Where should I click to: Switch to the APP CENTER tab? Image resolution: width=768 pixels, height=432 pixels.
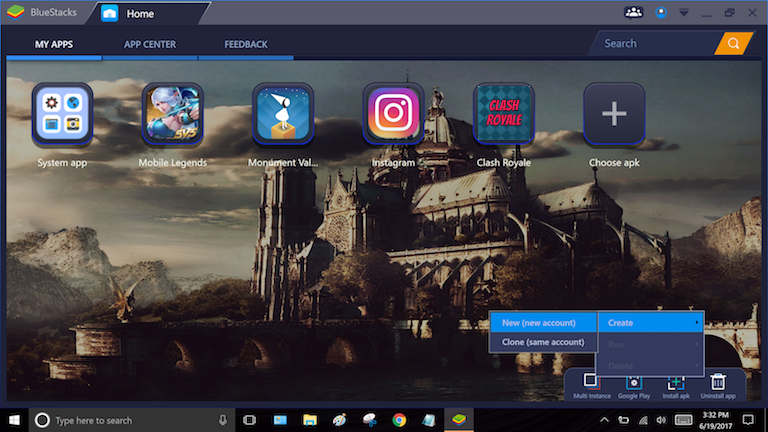[x=150, y=44]
